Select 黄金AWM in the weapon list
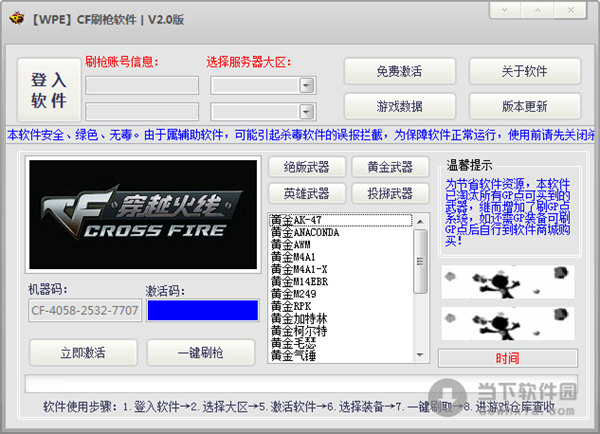Screen dimensions: 600x434 coord(341,245)
